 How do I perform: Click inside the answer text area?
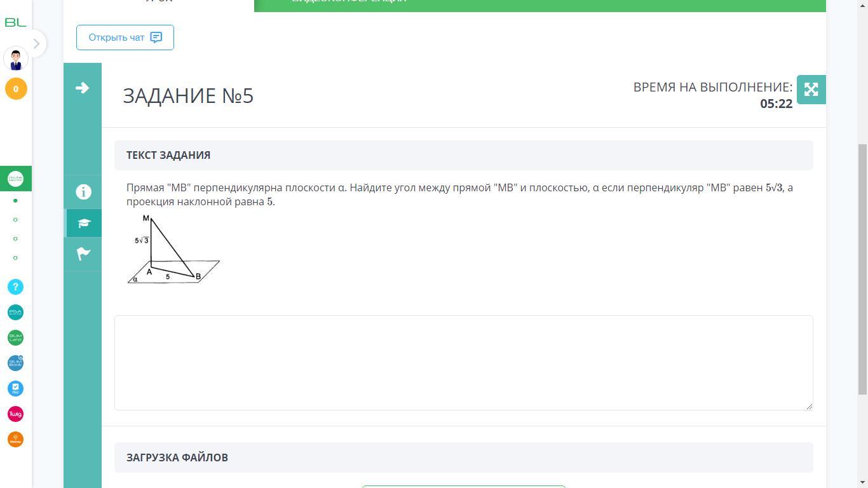[x=464, y=363]
